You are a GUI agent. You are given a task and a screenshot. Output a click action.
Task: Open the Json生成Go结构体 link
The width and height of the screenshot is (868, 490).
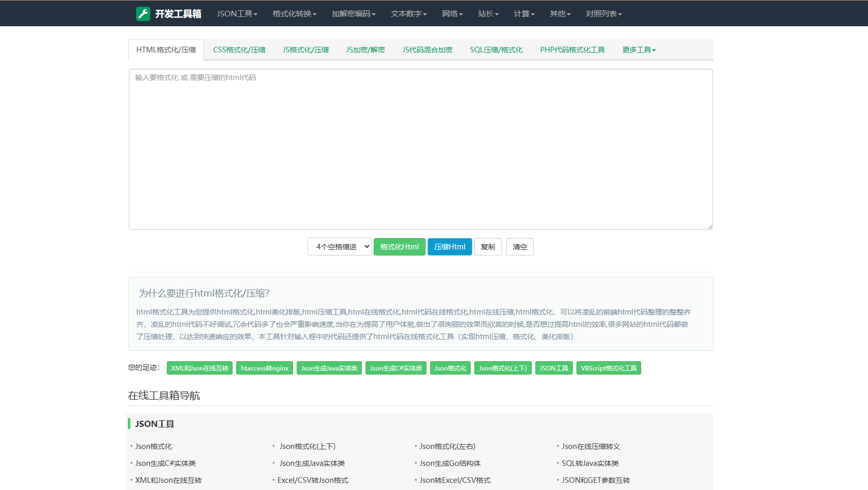[x=450, y=463]
